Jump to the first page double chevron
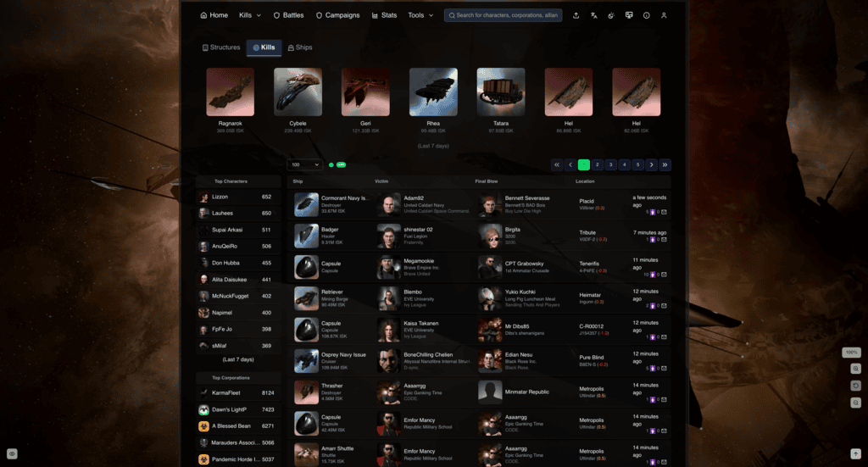868x467 pixels. (557, 165)
